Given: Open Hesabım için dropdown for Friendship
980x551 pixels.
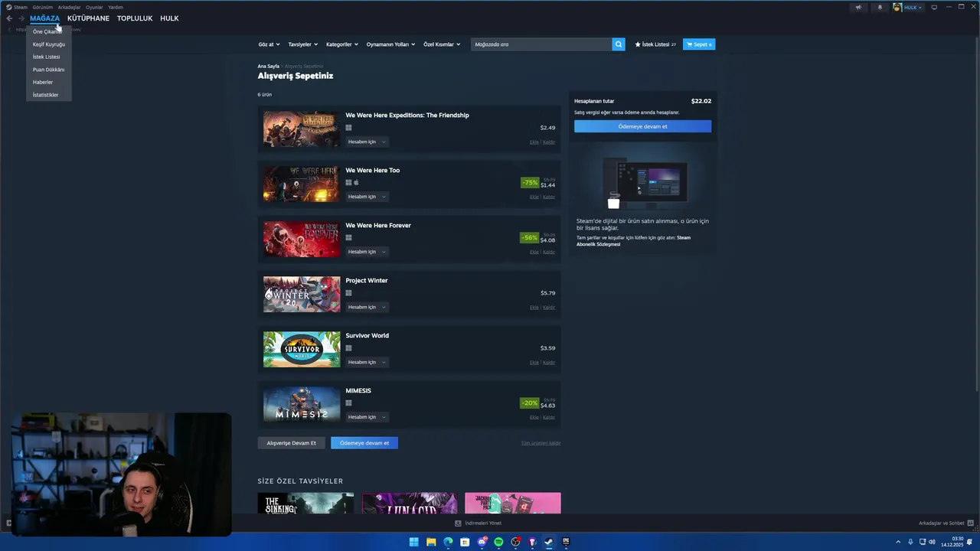Looking at the screenshot, I should pos(367,142).
